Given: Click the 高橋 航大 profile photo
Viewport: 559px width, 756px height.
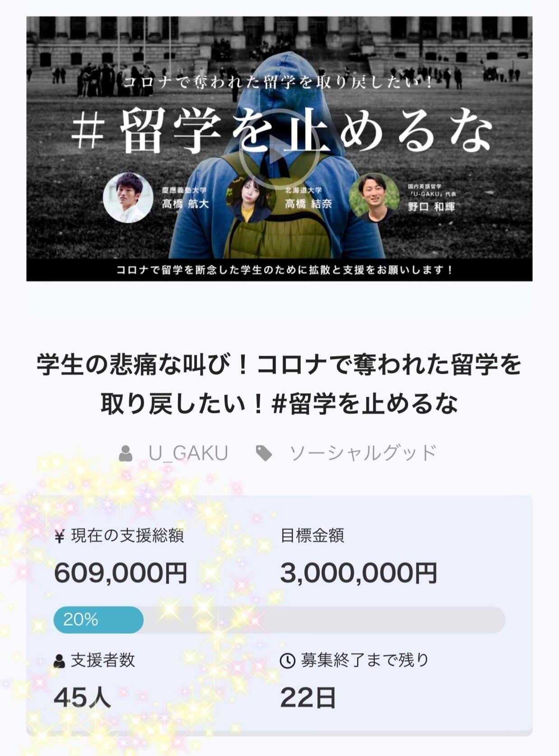Looking at the screenshot, I should (x=128, y=198).
